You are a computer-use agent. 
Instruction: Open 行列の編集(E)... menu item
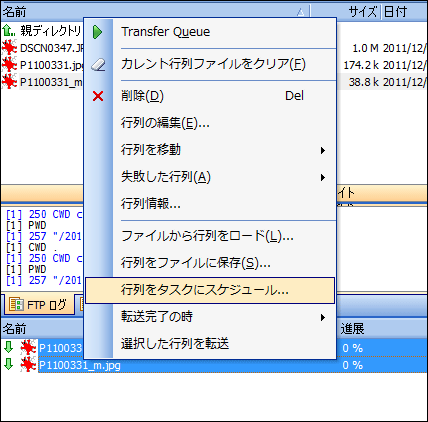[x=210, y=123]
